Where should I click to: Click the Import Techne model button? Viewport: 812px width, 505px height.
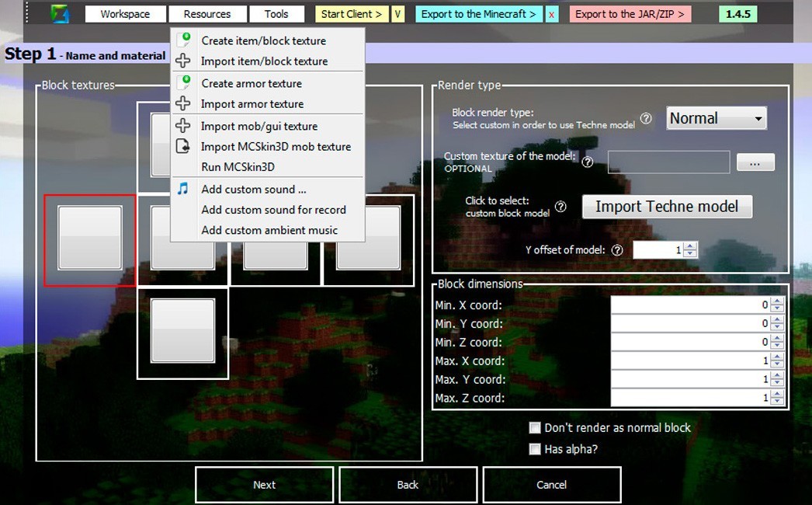pos(666,207)
